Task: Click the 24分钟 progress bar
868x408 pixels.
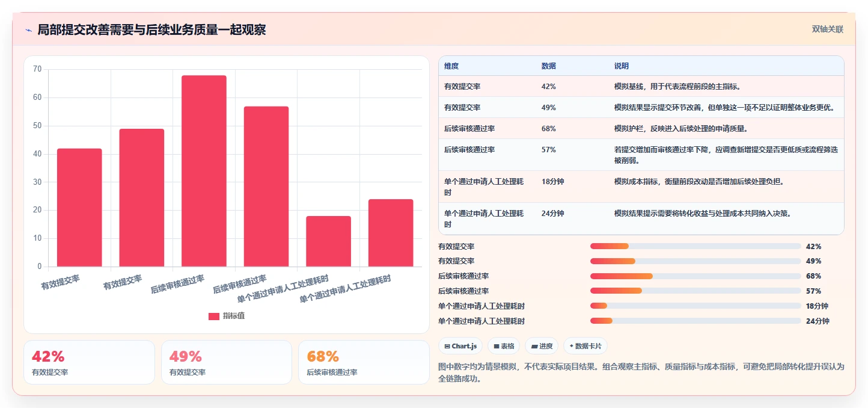Action: (695, 321)
